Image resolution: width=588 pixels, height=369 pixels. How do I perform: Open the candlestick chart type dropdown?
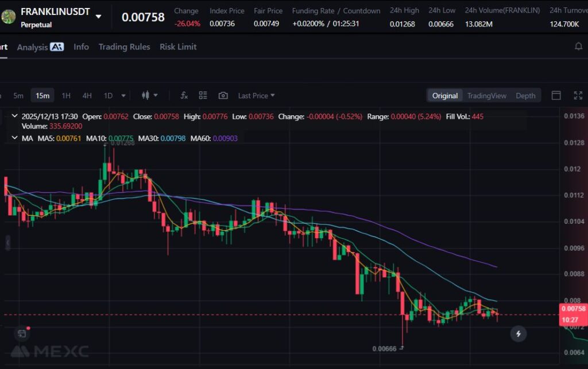tap(149, 95)
